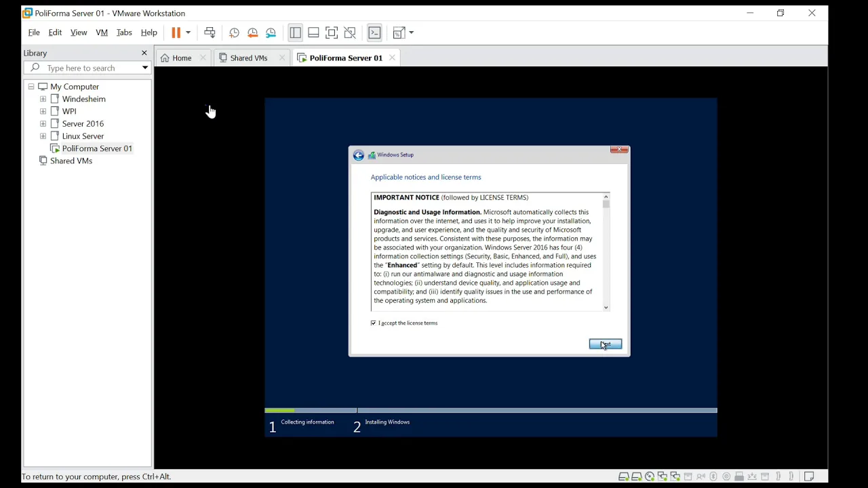Select Server 2016 in the library
This screenshot has height=488, width=868.
pos(83,124)
